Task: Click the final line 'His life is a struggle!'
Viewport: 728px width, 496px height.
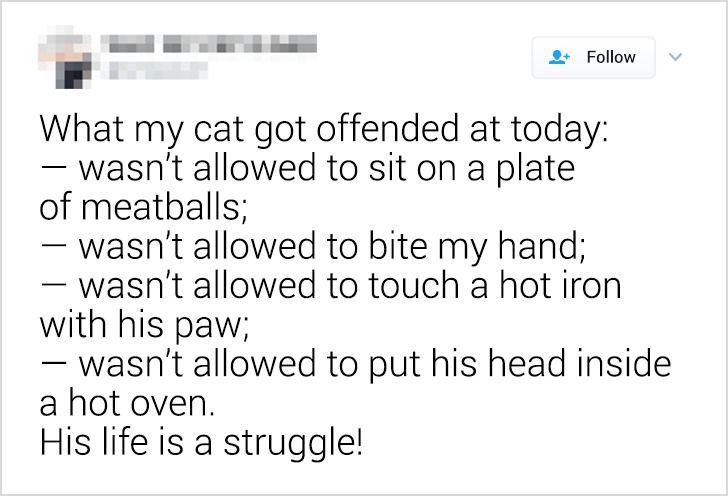Action: click(x=201, y=442)
